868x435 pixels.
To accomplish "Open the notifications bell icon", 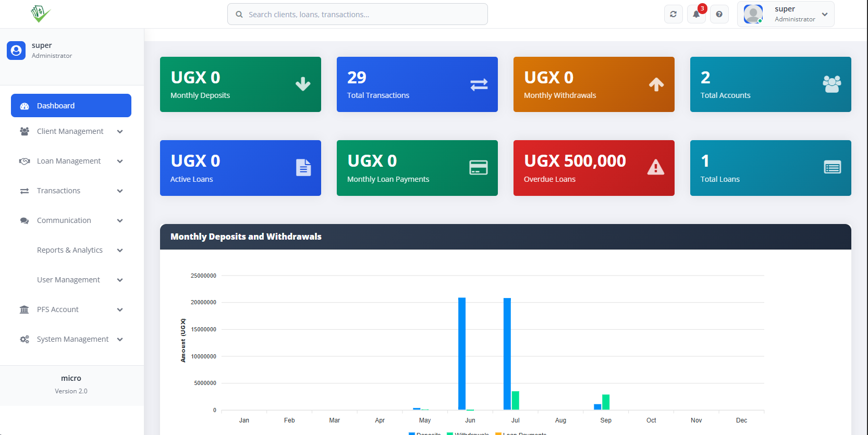I will [x=696, y=14].
